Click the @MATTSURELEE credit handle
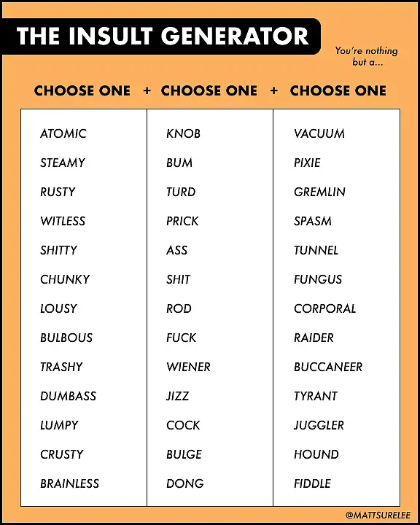Viewport: 420px width, 525px height. pyautogui.click(x=378, y=515)
